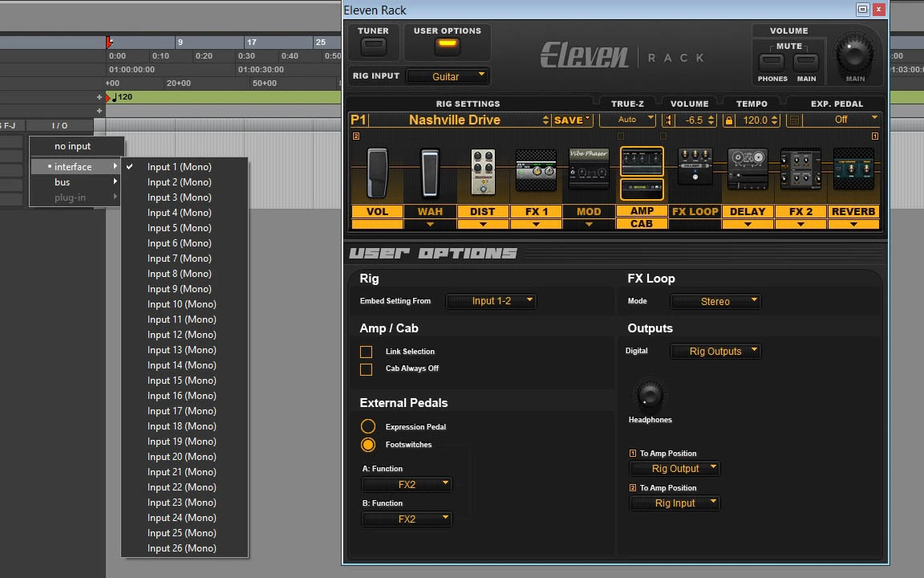
Task: Open Digital Rig Outputs dropdown
Action: 715,352
